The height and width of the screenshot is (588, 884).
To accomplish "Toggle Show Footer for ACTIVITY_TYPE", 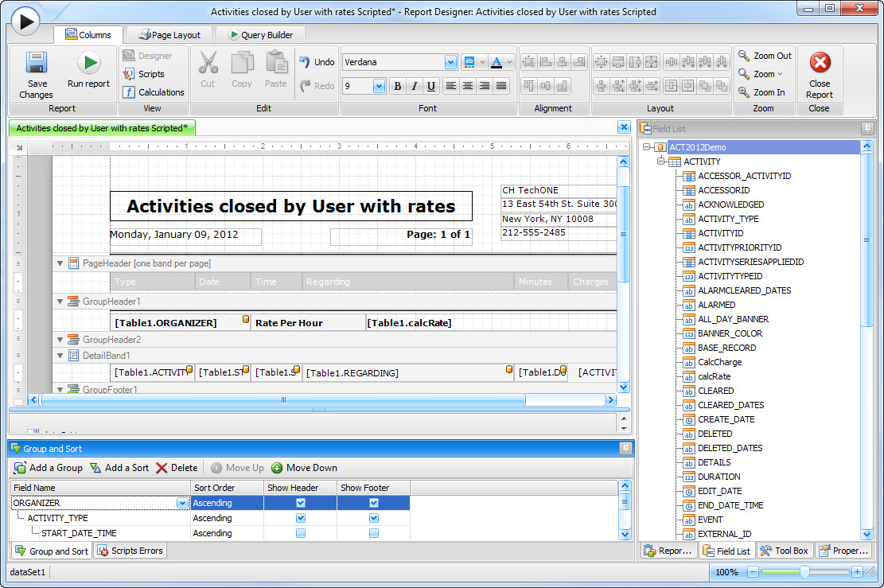I will pyautogui.click(x=374, y=518).
